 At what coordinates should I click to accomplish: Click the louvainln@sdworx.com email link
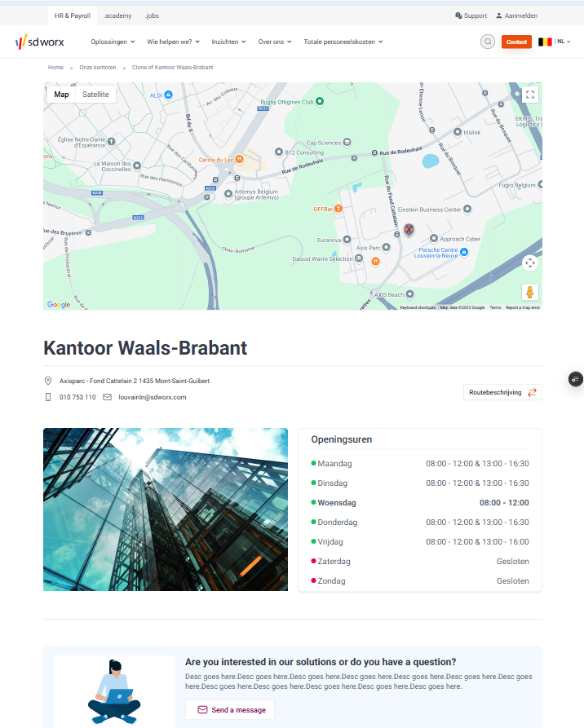coord(153,398)
